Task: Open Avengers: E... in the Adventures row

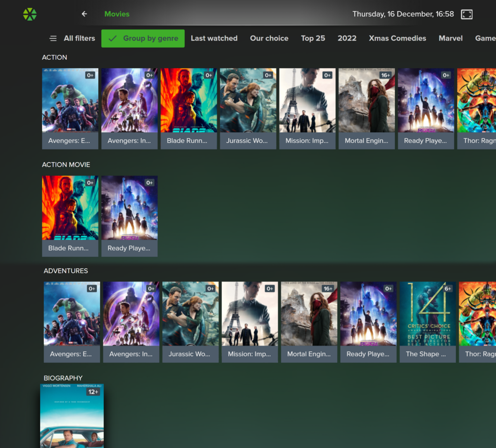Action: click(x=72, y=322)
